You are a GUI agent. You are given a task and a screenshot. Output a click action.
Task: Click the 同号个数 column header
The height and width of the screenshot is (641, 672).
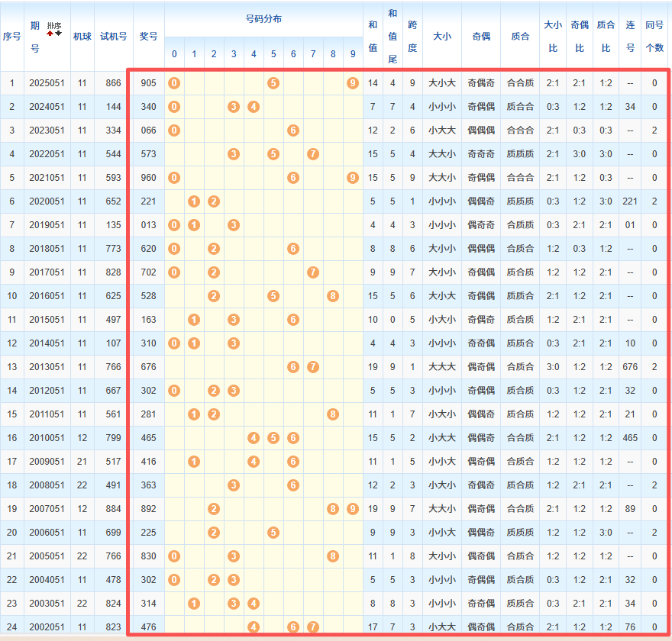[654, 36]
